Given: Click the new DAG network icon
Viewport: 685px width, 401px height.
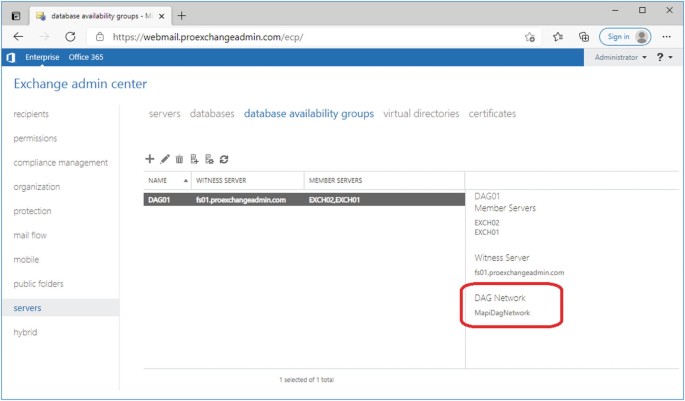Looking at the screenshot, I should pyautogui.click(x=209, y=159).
